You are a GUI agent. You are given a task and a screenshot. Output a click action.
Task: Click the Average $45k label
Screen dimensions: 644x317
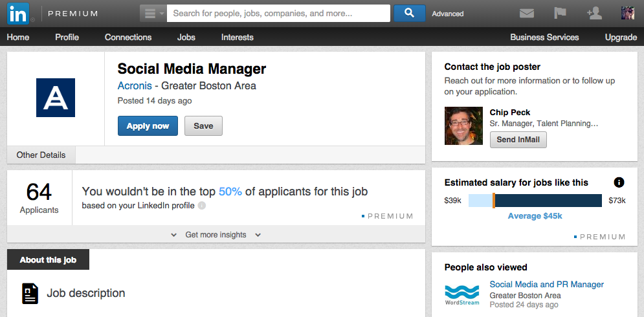535,215
